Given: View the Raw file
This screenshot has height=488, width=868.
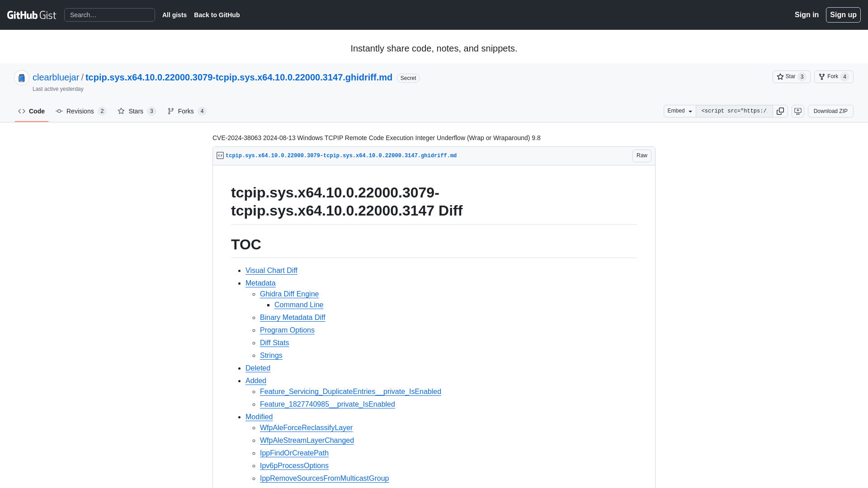Looking at the screenshot, I should click(x=642, y=155).
